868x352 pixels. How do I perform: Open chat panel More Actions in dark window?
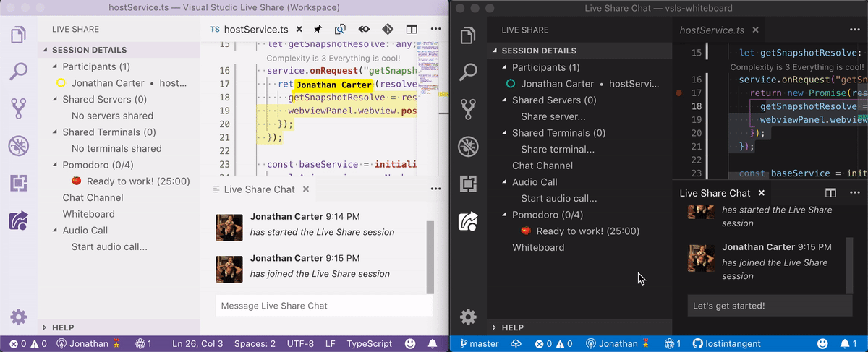click(x=854, y=193)
